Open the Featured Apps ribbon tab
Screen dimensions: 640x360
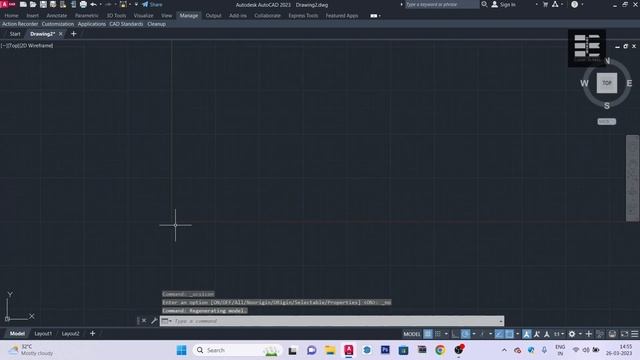pyautogui.click(x=342, y=16)
